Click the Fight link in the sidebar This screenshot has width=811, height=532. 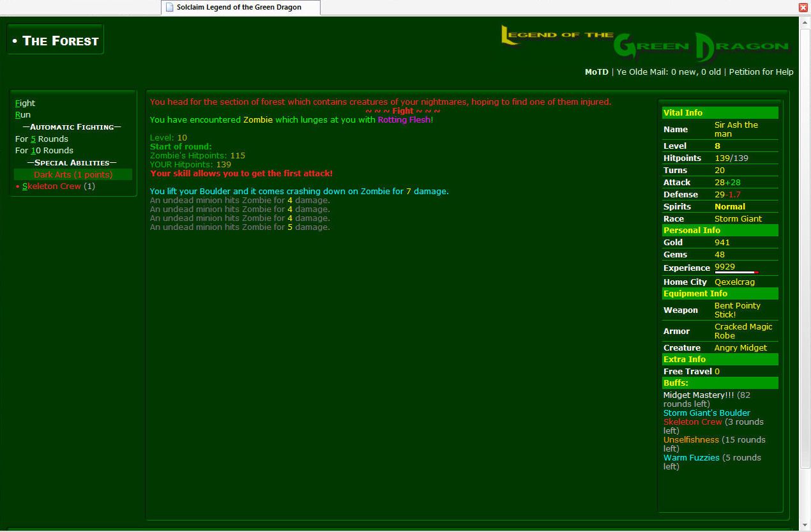click(x=26, y=103)
